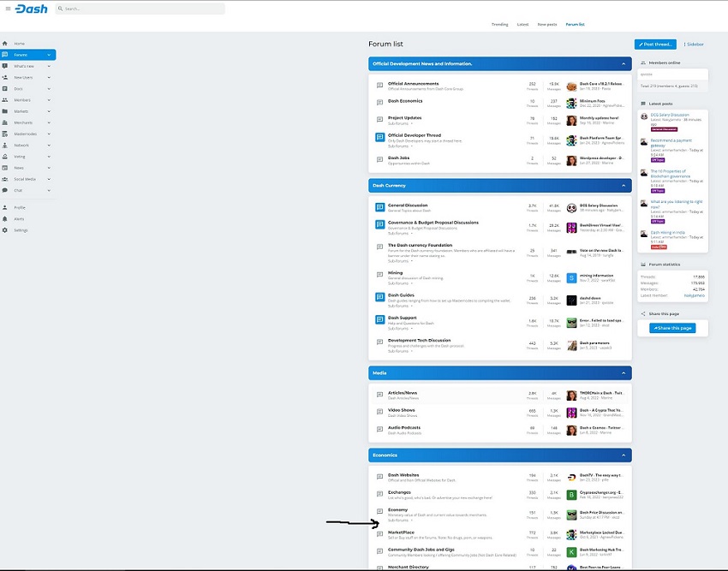This screenshot has height=571, width=728.
Task: Click the Dash logo
Action: [x=31, y=9]
